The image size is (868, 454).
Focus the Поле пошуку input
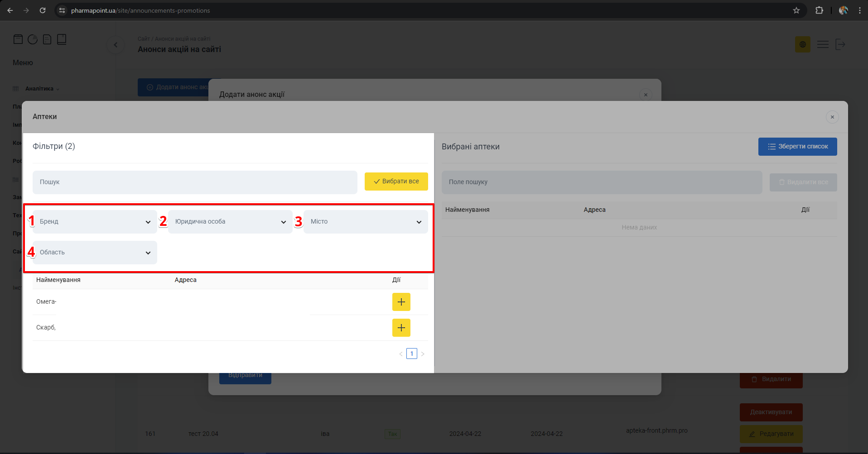(x=602, y=182)
